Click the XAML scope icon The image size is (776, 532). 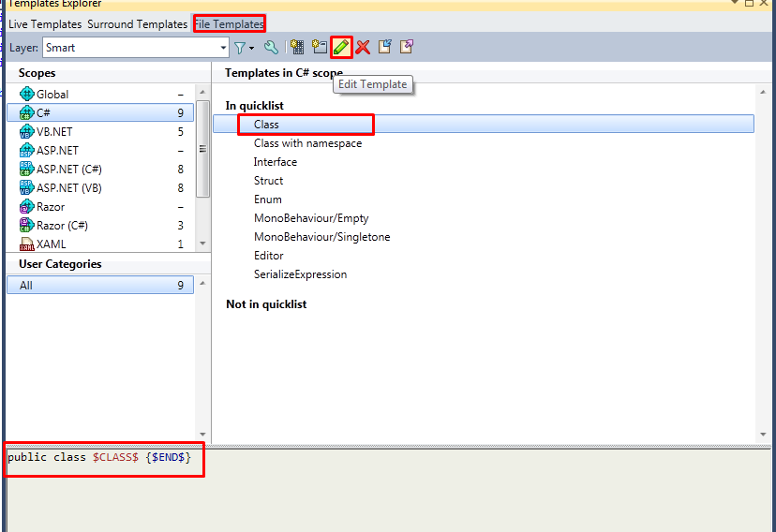click(x=27, y=244)
